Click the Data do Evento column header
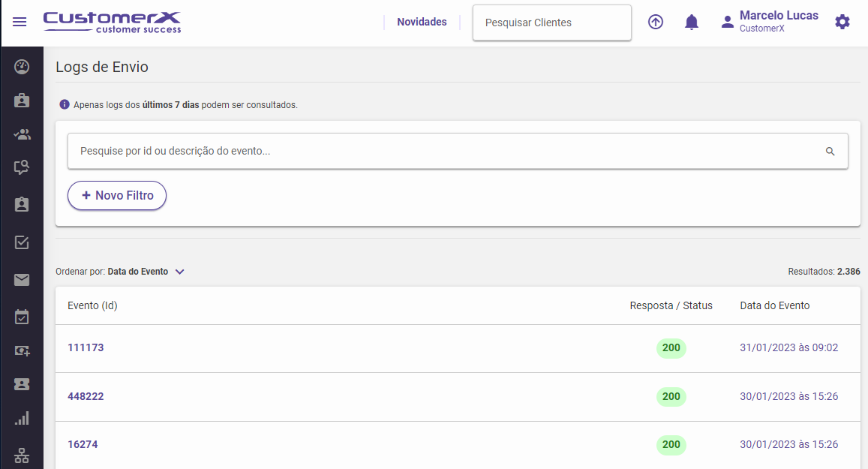This screenshot has height=469, width=868. pos(774,305)
